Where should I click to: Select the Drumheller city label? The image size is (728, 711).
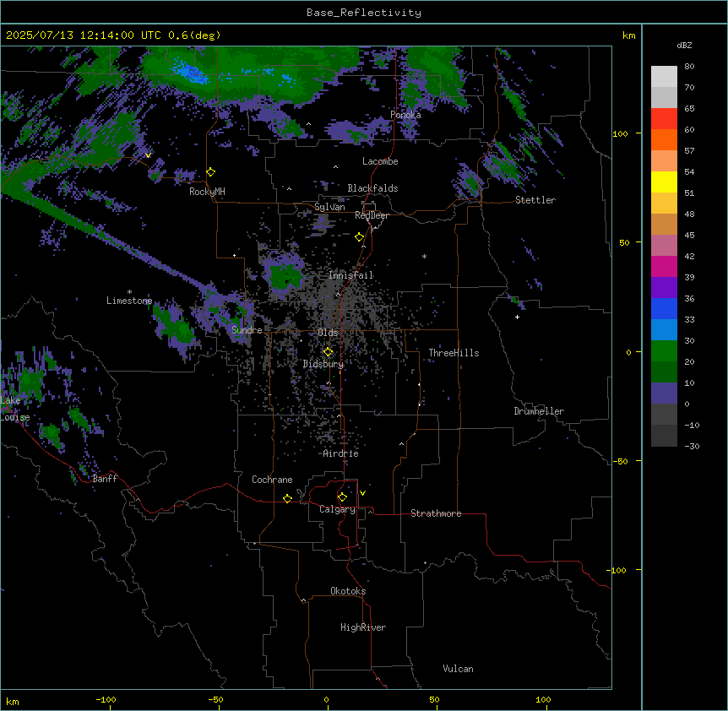tap(539, 411)
